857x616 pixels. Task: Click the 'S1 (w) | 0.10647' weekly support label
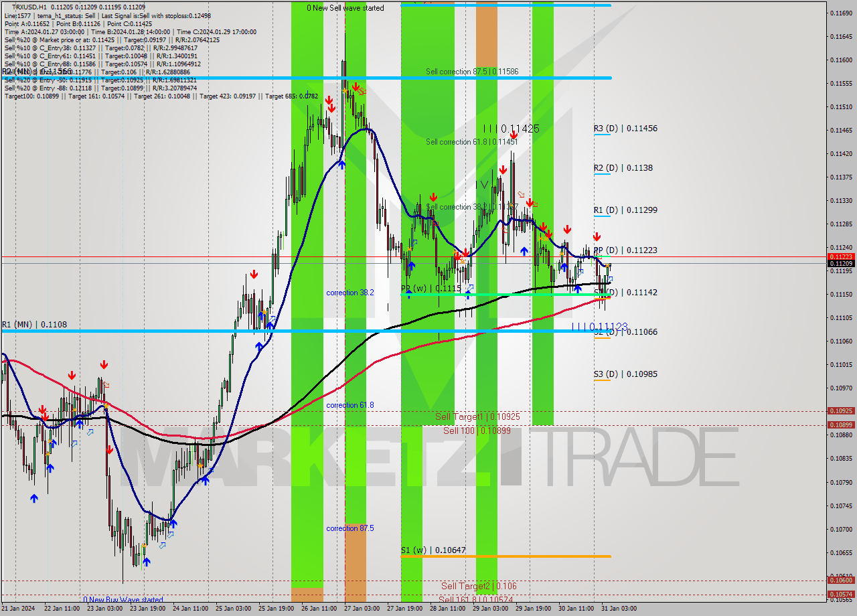(433, 550)
